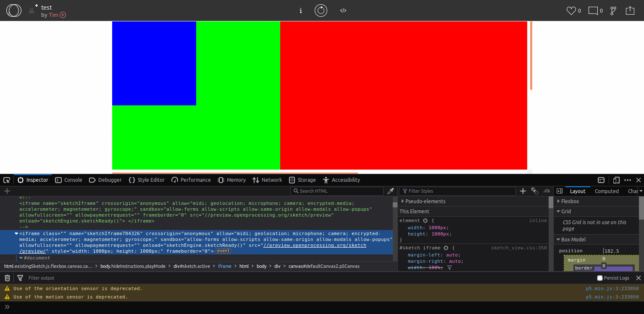This screenshot has height=314, width=644.
Task: Focus the Filter Styles field
Action: coord(458,191)
